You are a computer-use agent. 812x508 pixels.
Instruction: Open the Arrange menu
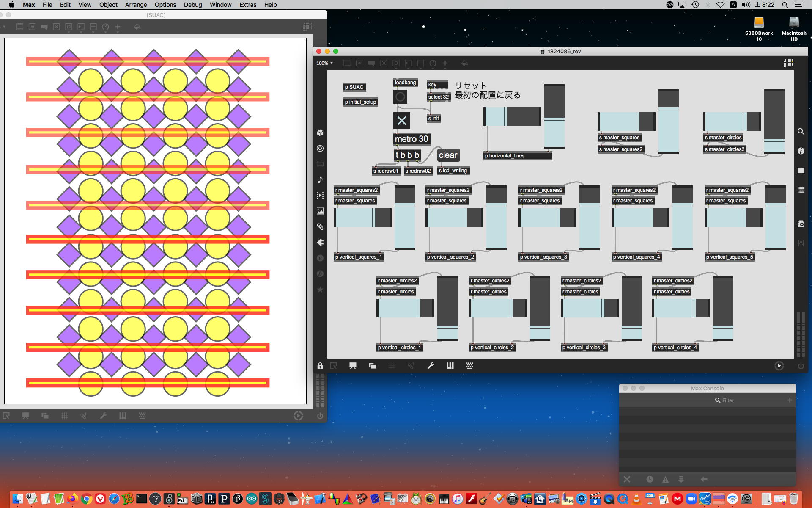(136, 5)
